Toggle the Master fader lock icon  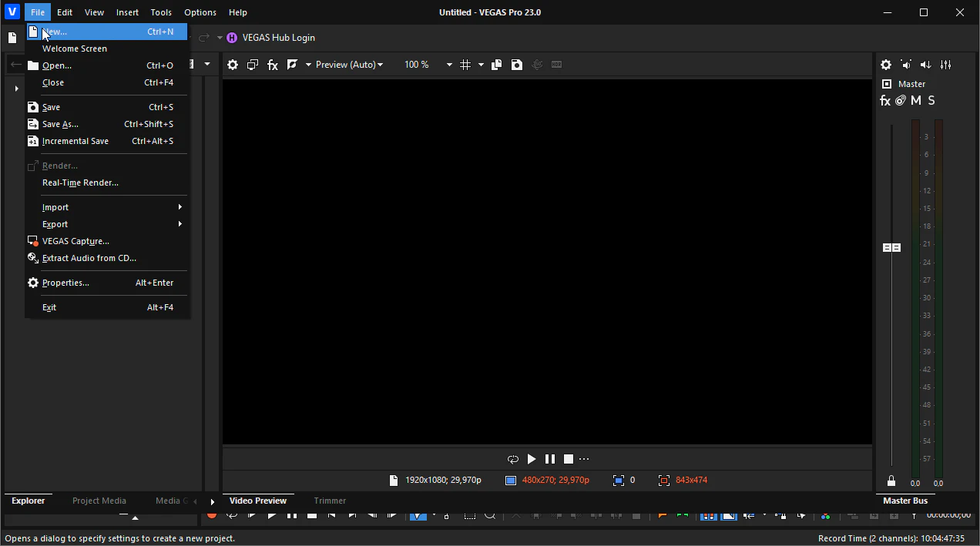click(891, 481)
